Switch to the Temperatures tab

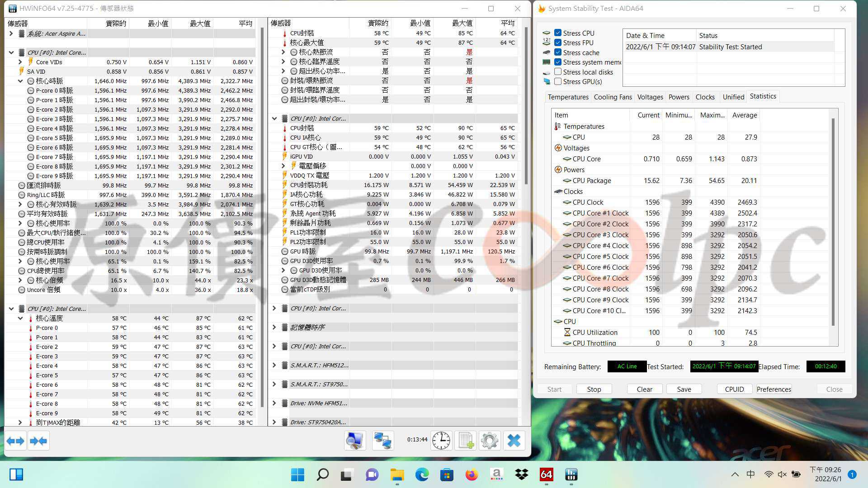568,97
